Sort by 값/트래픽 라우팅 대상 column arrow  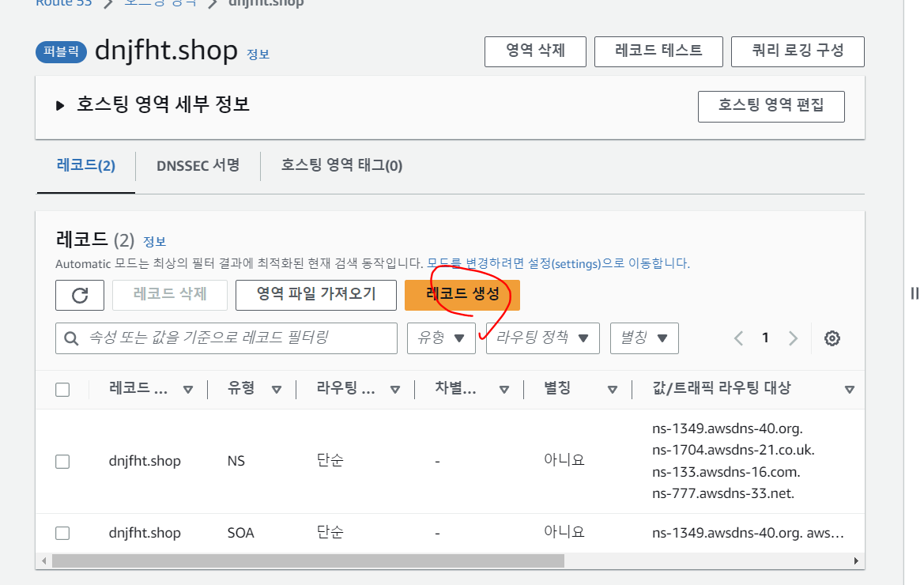[x=849, y=390]
